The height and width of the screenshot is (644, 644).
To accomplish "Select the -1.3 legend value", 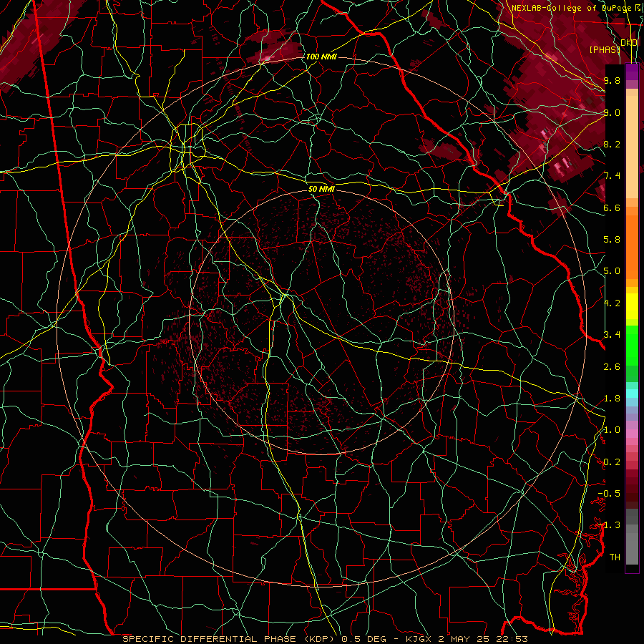I will click(x=610, y=525).
